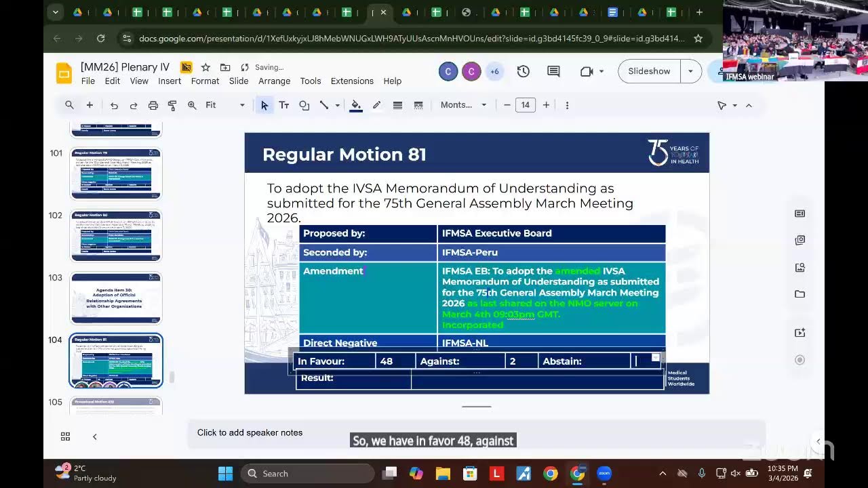Open the Chrome tab search dropdown
The height and width of the screenshot is (488, 868).
coord(56,12)
